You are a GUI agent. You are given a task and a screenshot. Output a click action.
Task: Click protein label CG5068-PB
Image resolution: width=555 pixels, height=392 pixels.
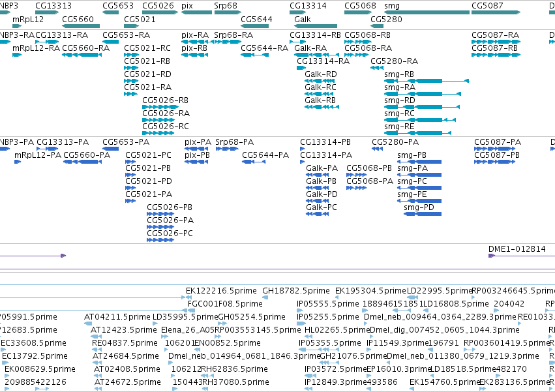369,168
